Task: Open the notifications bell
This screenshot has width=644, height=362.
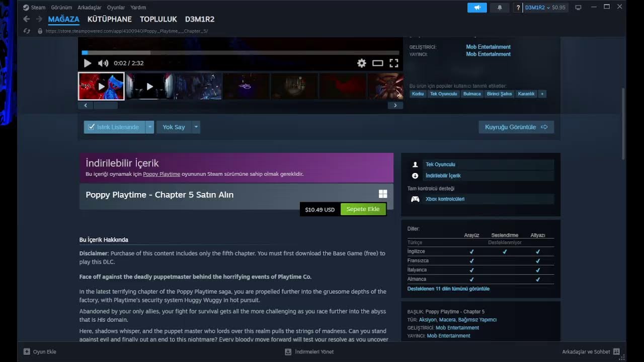Action: [x=500, y=8]
